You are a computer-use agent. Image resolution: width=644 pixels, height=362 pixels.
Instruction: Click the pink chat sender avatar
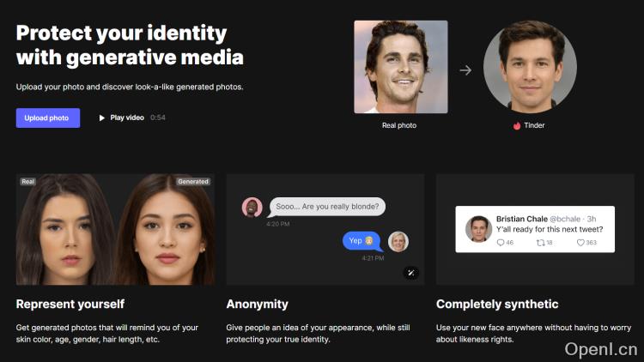coord(252,207)
